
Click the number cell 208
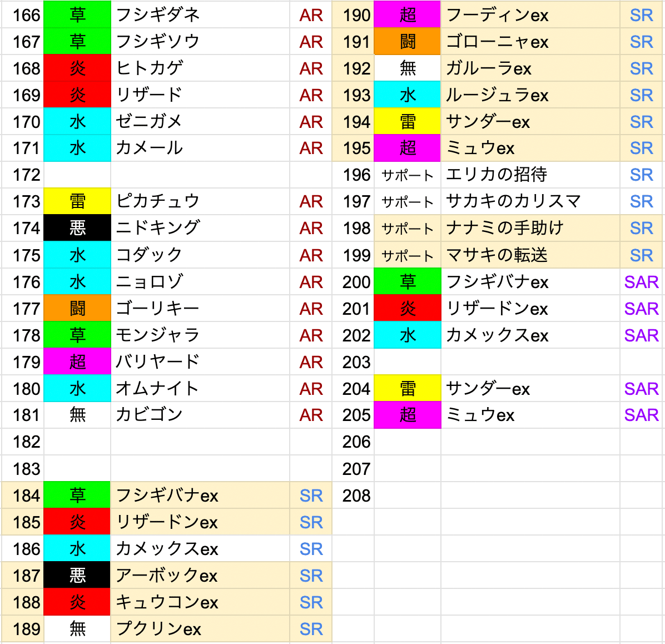(x=353, y=495)
